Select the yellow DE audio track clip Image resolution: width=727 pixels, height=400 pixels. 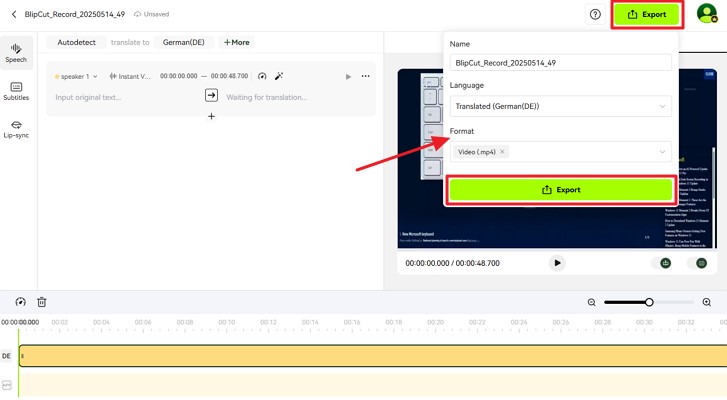[373, 356]
